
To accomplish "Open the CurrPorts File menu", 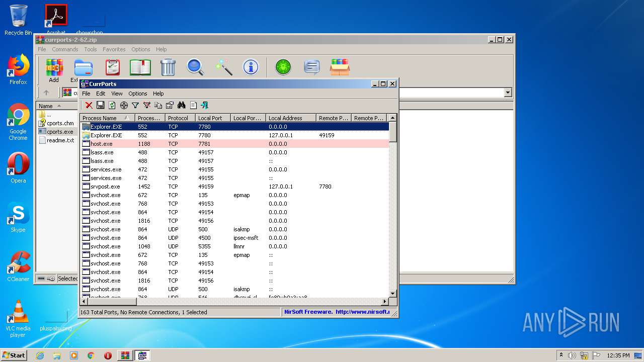I will point(86,94).
